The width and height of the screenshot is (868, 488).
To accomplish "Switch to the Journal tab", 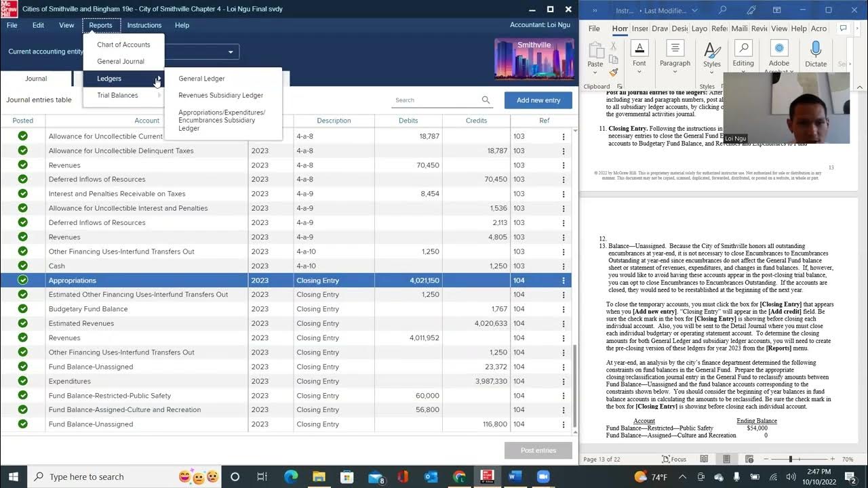I will pos(36,79).
